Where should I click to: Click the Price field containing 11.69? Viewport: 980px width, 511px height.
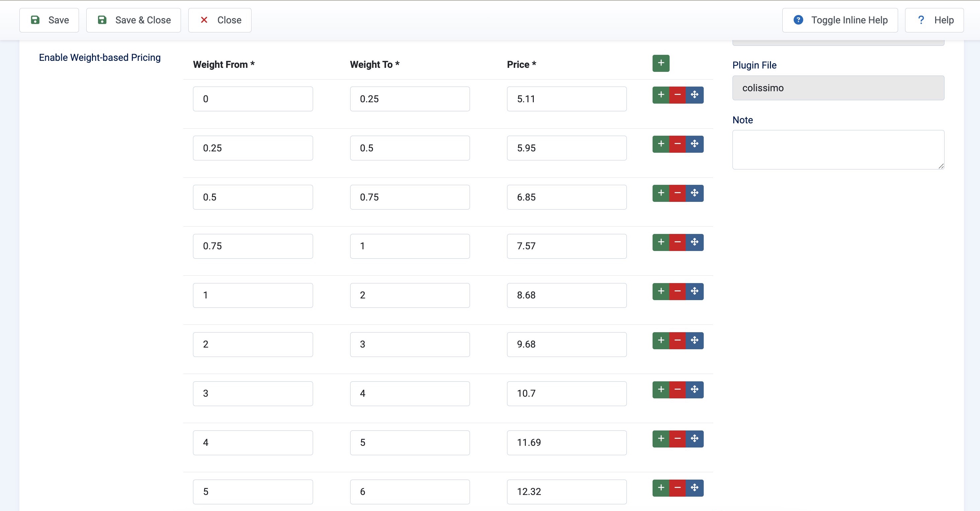pyautogui.click(x=566, y=442)
